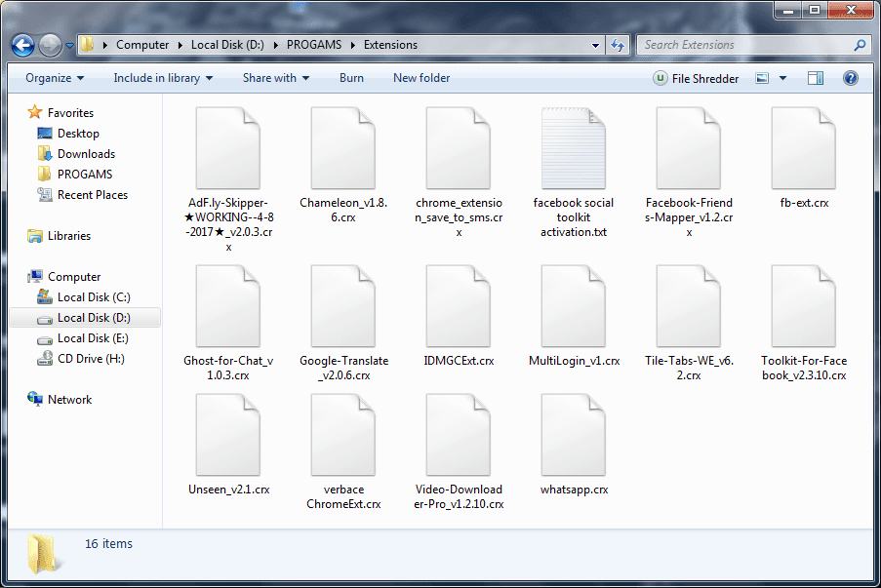Click the Burn toolbar button
Viewport: 881px width, 588px height.
351,78
